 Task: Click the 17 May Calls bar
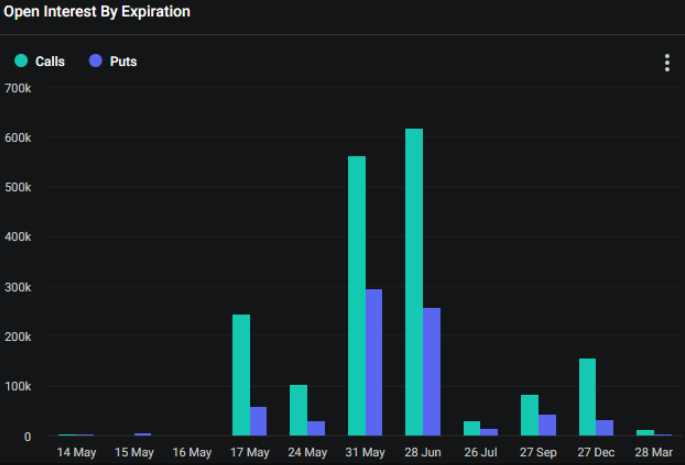coord(241,375)
